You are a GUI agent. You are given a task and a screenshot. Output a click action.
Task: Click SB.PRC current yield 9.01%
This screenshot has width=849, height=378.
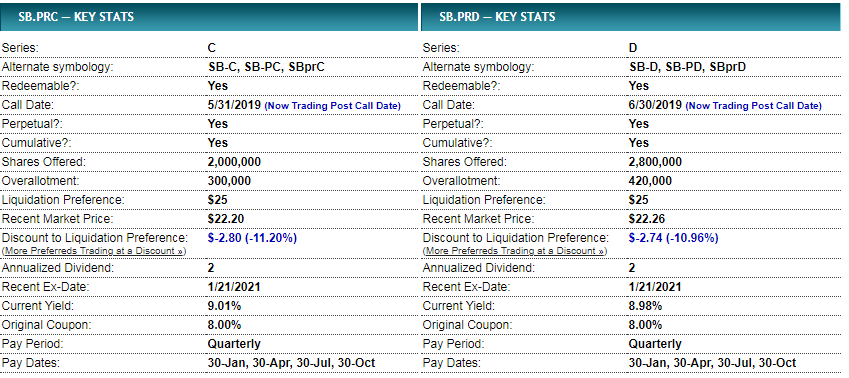coord(225,306)
